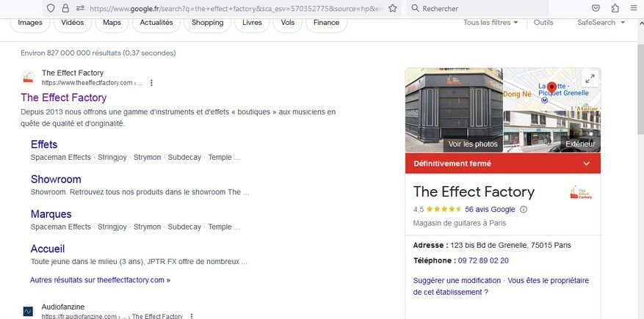The height and width of the screenshot is (319, 644).
Task: Click The Effect Factory logo in knowledge panel
Action: (581, 192)
